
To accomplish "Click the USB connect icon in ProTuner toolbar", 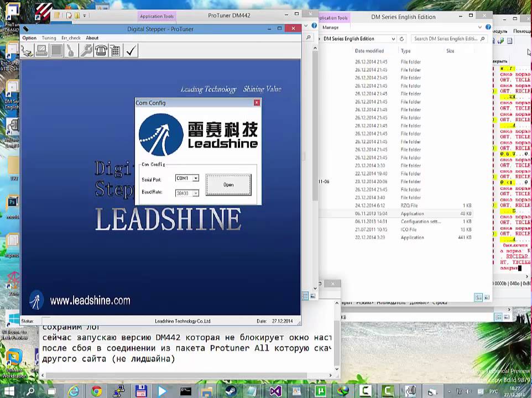I will point(27,50).
